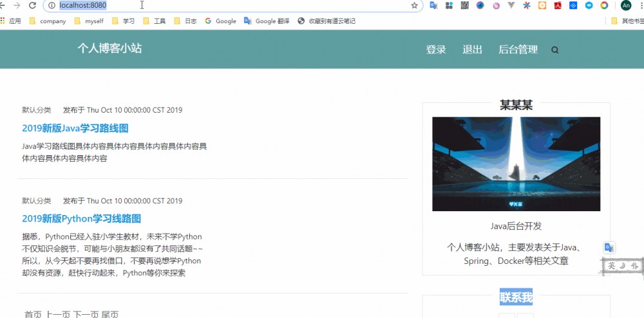Open the apps grid shortcut in bookmarks bar
Image resolution: width=644 pixels, height=318 pixels.
pos(3,21)
